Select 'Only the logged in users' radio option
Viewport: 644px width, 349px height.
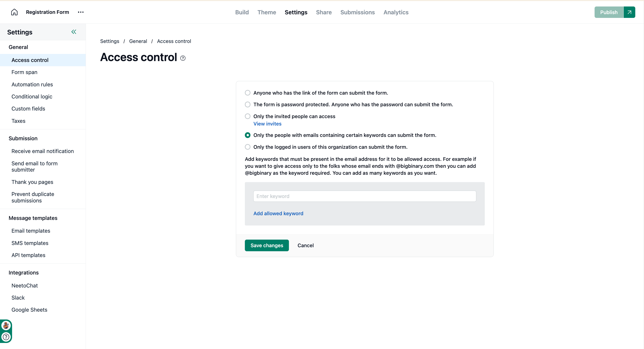pos(248,147)
